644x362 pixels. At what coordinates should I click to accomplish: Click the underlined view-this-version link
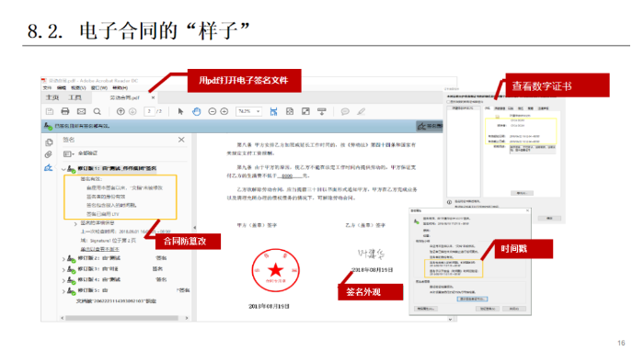pos(99,249)
